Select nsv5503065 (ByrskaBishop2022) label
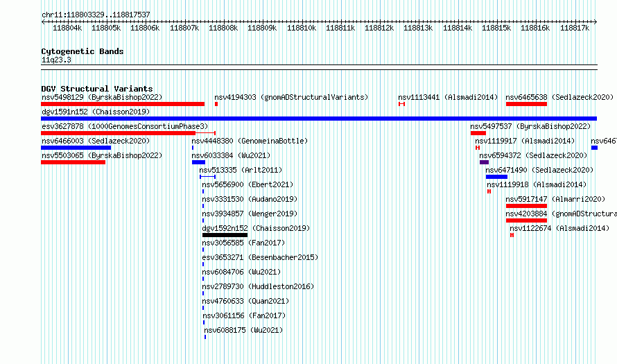Viewport: 617px width, 364px height. click(102, 155)
